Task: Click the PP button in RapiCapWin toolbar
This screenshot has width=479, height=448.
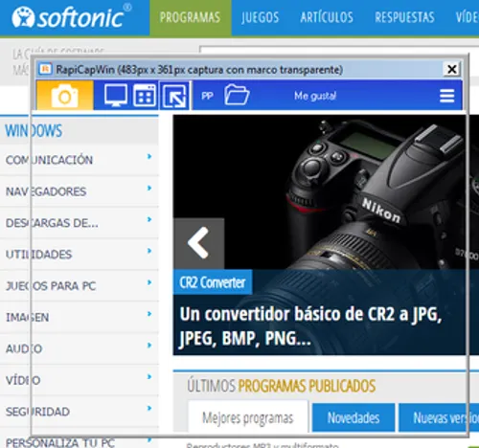Action: tap(207, 96)
